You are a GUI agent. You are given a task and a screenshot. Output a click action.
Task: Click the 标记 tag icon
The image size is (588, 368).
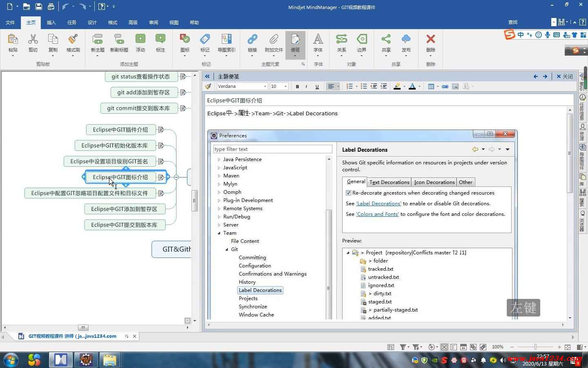tap(205, 39)
